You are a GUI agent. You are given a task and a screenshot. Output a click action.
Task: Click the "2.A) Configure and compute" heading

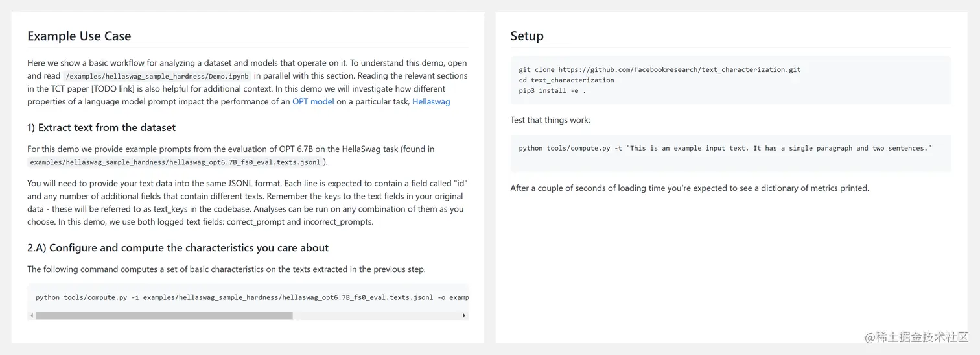[x=178, y=247]
